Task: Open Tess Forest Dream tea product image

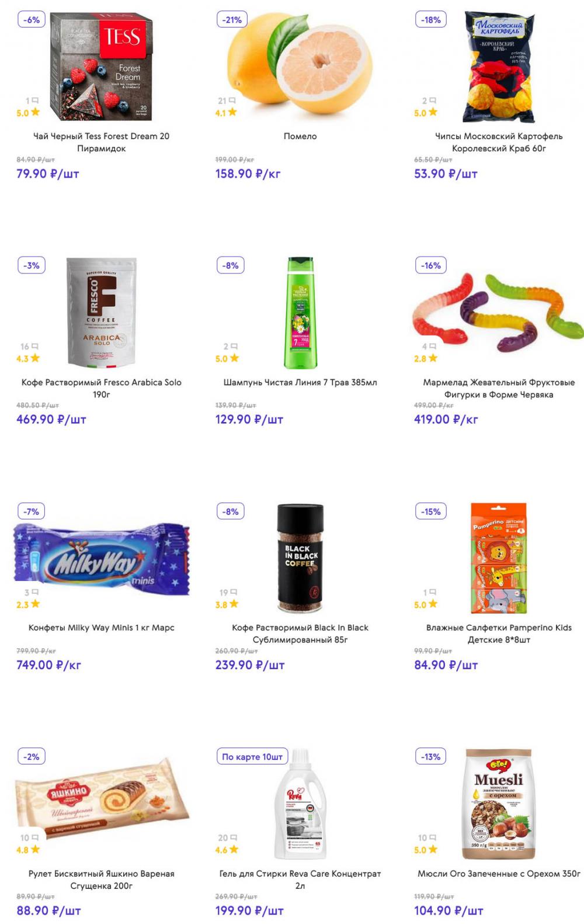Action: pos(102,67)
